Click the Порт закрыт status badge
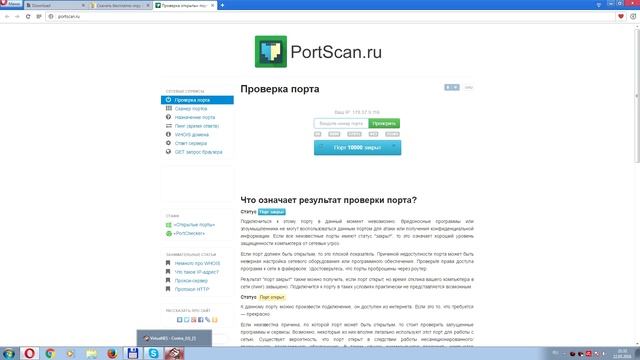The image size is (640, 360). (x=271, y=212)
